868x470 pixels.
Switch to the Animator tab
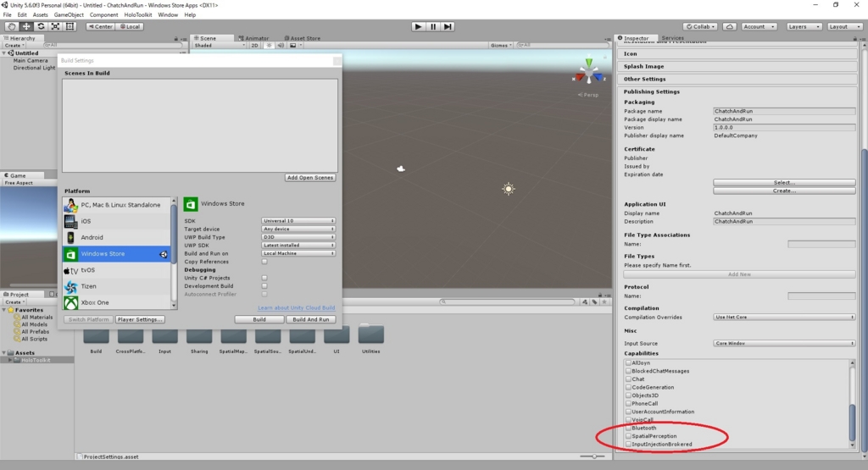253,38
